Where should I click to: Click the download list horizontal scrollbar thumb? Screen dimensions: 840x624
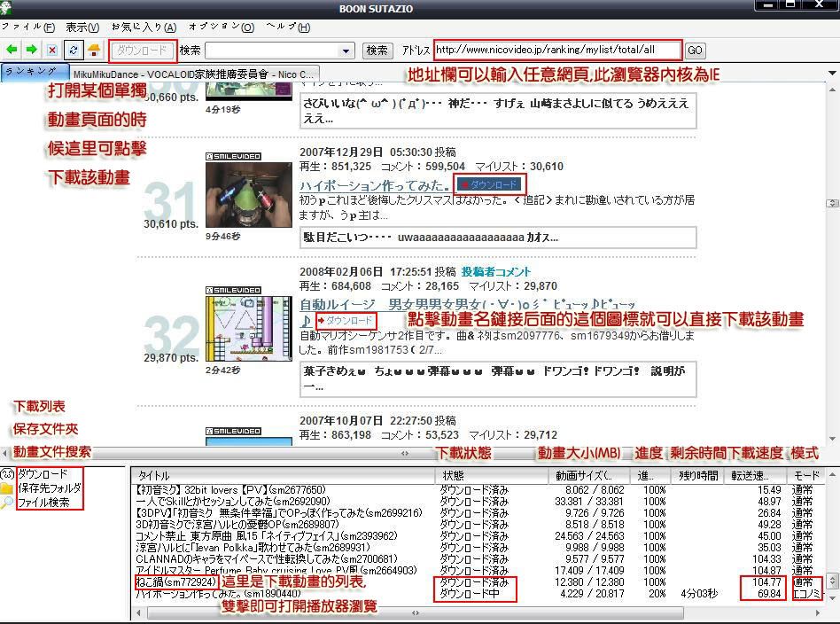click(416, 612)
